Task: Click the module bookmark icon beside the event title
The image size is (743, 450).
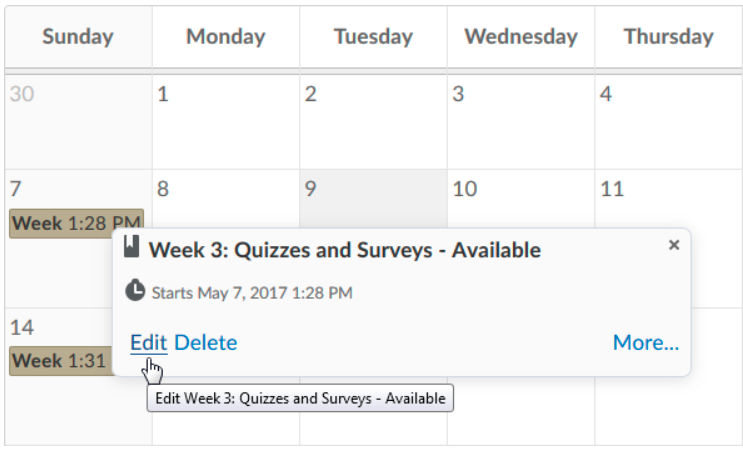Action: coord(132,248)
